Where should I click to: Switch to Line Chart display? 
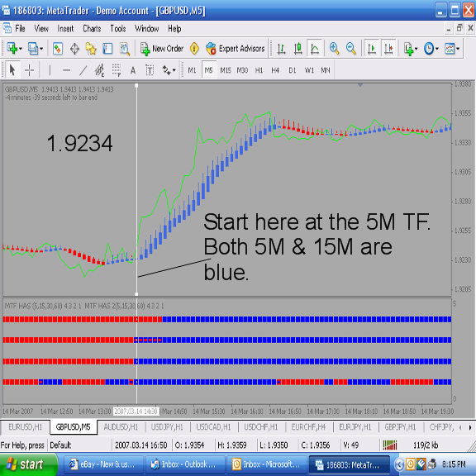click(315, 49)
